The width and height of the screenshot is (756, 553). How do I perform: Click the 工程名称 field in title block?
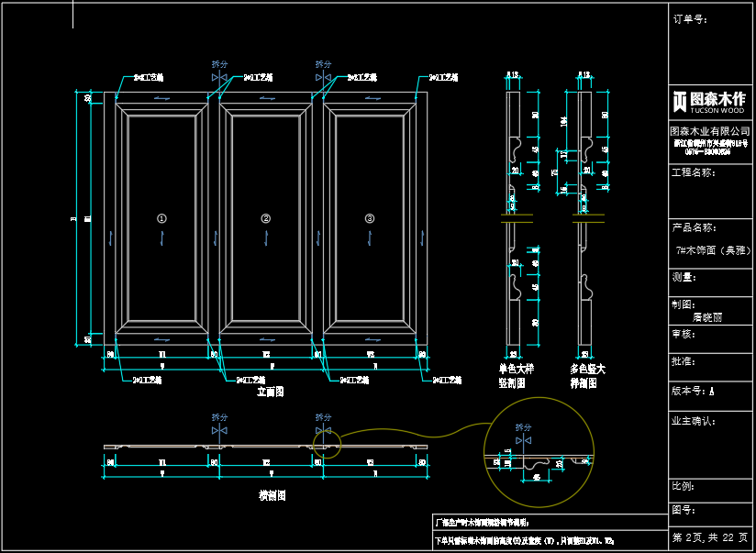[x=695, y=172]
